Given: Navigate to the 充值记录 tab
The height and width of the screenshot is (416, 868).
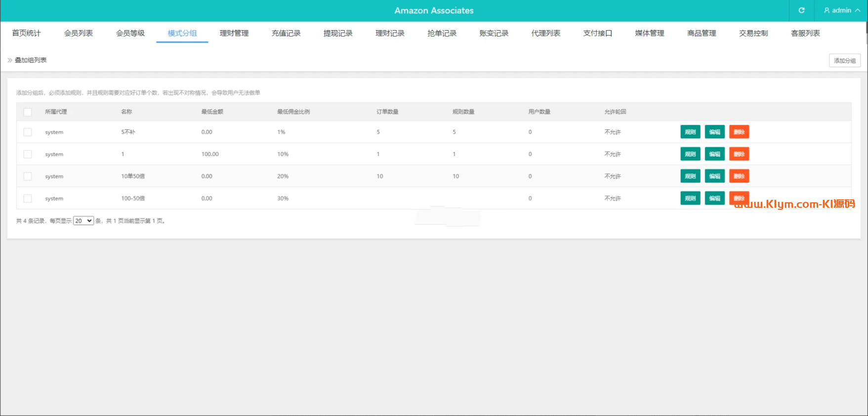Looking at the screenshot, I should pos(286,33).
